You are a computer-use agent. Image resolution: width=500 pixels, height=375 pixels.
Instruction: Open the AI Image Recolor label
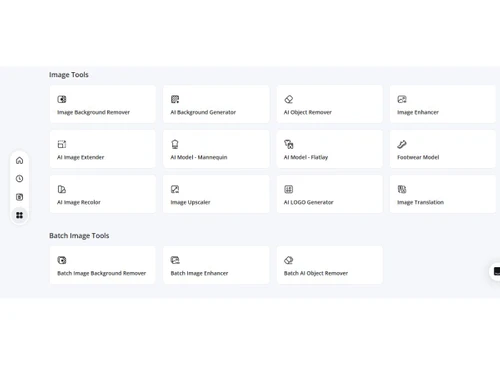79,202
